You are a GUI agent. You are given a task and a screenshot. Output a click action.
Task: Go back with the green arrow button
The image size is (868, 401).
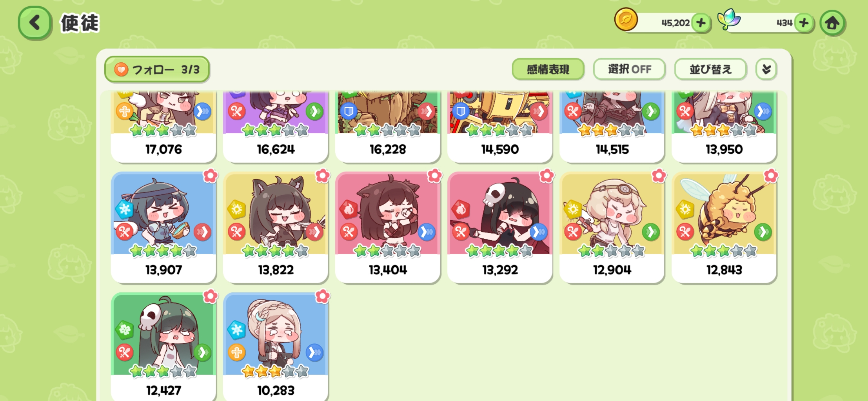(x=34, y=23)
